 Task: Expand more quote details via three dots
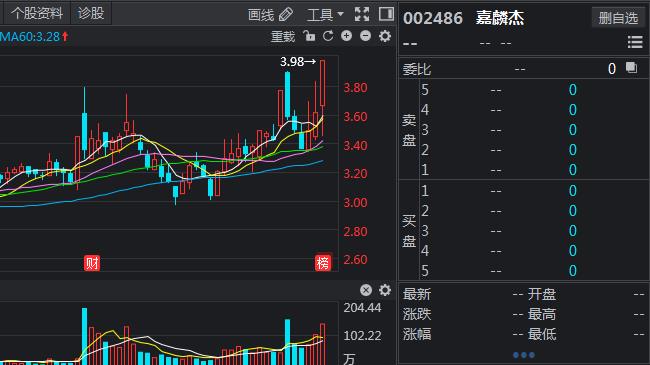coord(524,355)
